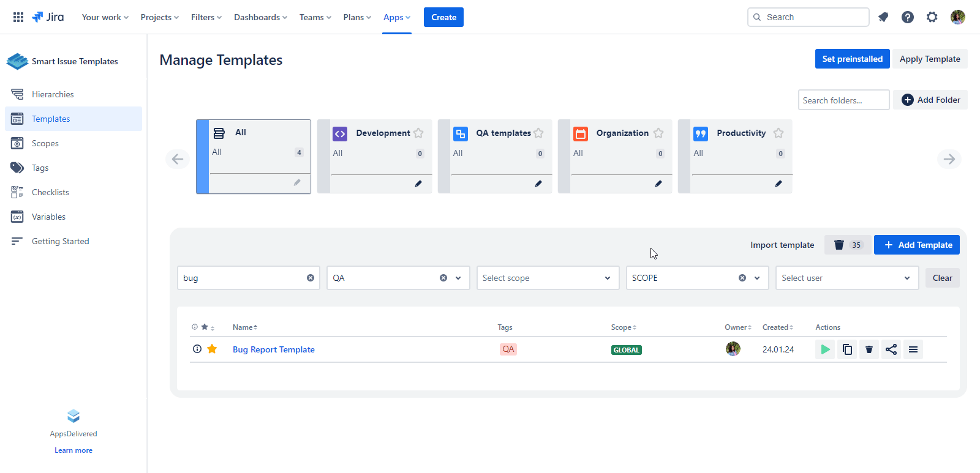
Task: Go to Scopes in the sidebar
Action: [45, 143]
